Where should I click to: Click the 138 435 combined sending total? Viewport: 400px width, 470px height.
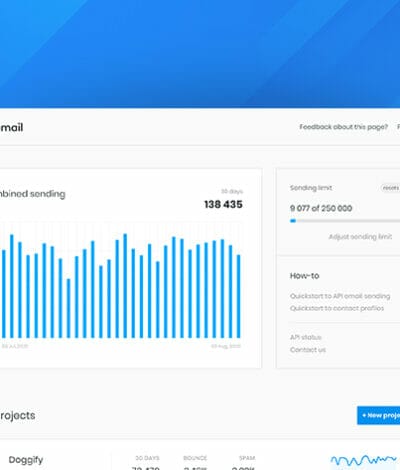223,204
